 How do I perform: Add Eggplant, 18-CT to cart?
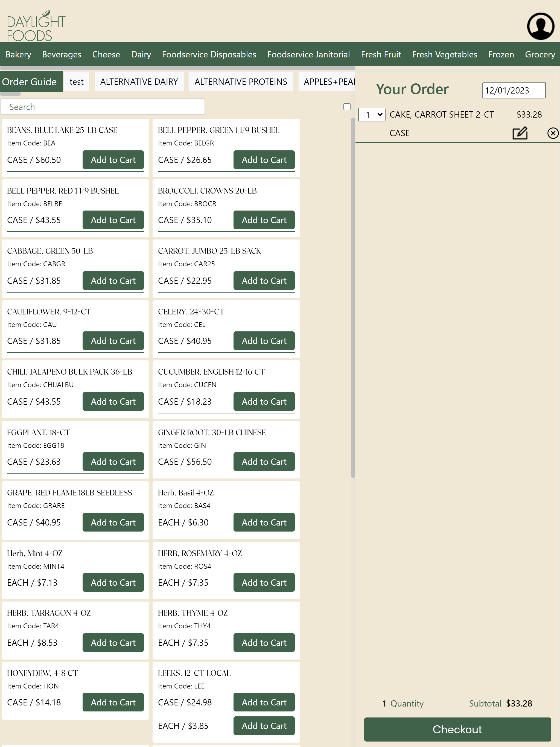113,462
